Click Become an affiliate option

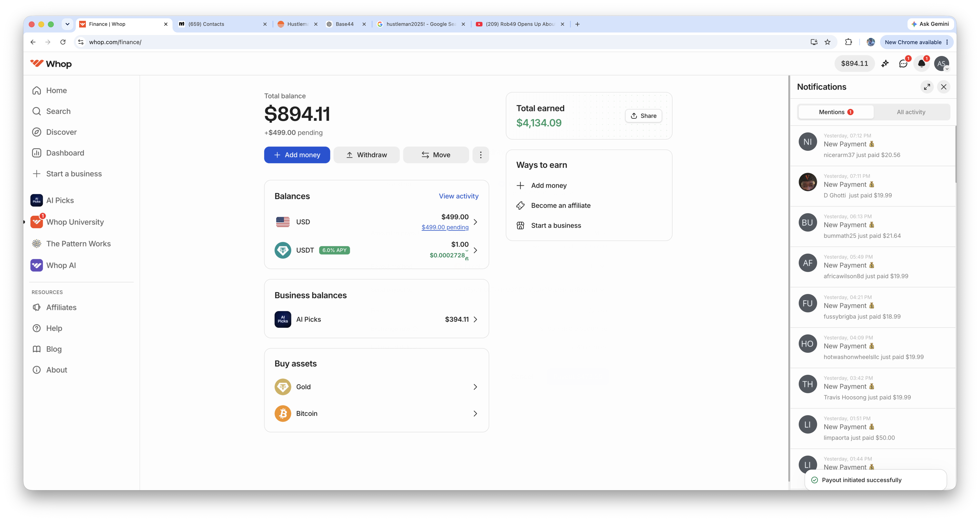coord(554,206)
